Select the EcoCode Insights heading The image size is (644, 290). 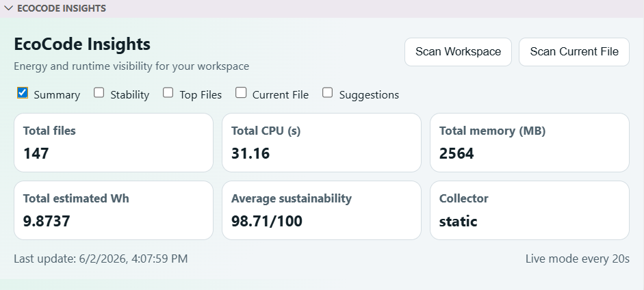pos(82,44)
